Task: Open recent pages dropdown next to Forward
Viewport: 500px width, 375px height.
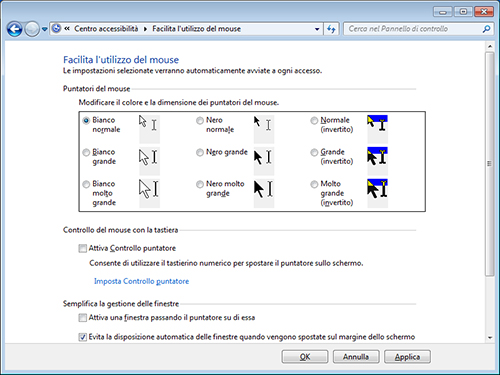Action: [45, 29]
